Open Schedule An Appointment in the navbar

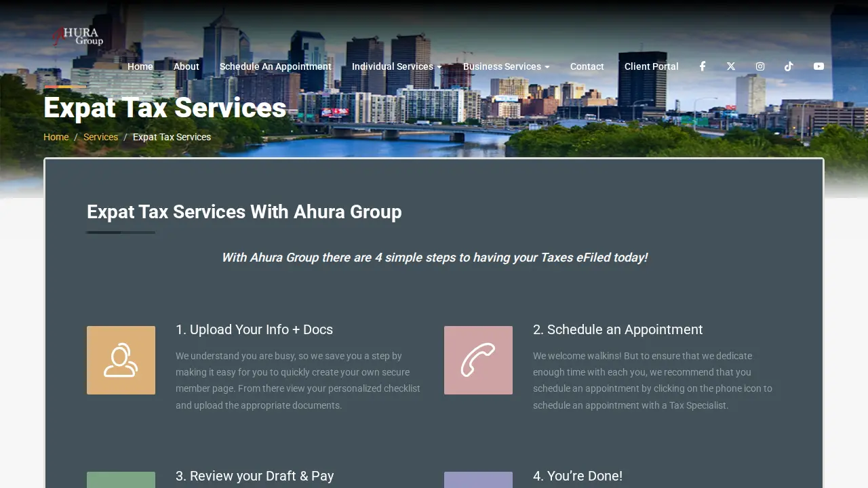coord(275,66)
